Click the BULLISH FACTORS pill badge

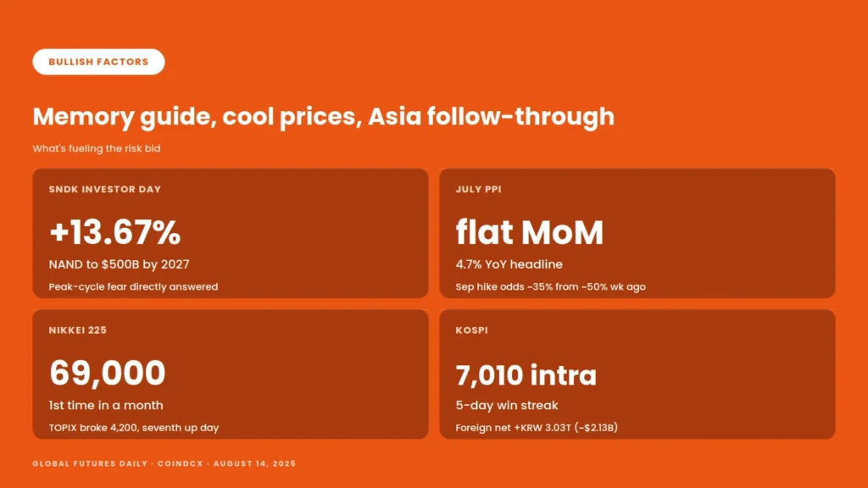point(98,61)
